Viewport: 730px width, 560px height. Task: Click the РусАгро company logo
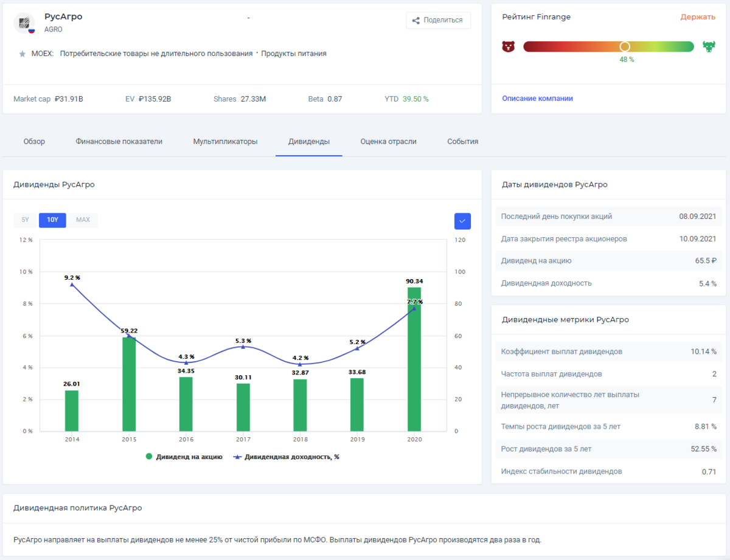pyautogui.click(x=24, y=22)
